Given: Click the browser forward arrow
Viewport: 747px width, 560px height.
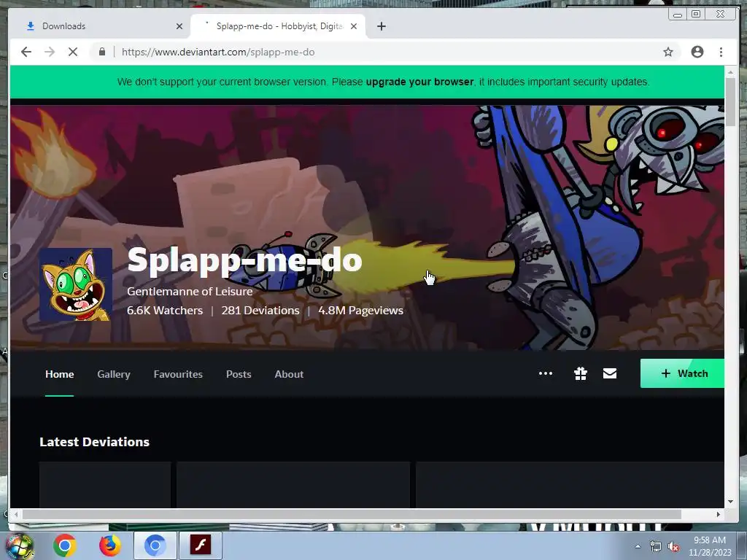Looking at the screenshot, I should [50, 52].
